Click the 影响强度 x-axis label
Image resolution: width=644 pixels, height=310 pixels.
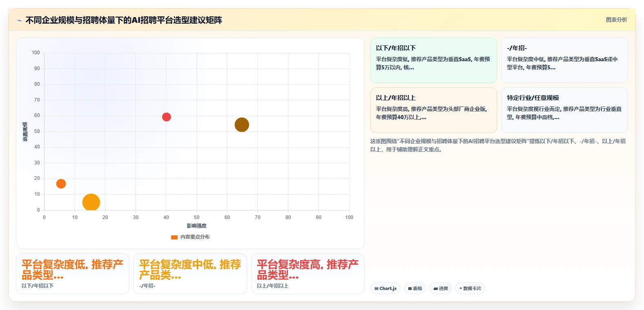(x=197, y=226)
